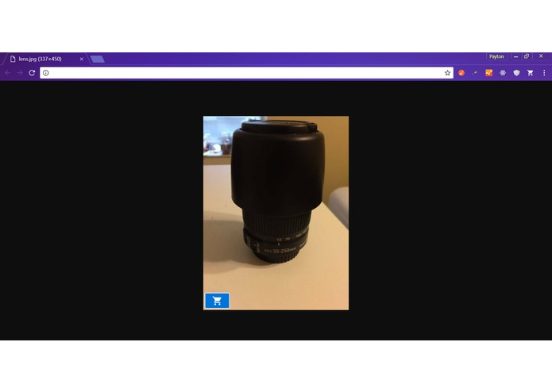
Task: Open the Chrome three-dot menu
Action: pyautogui.click(x=544, y=73)
